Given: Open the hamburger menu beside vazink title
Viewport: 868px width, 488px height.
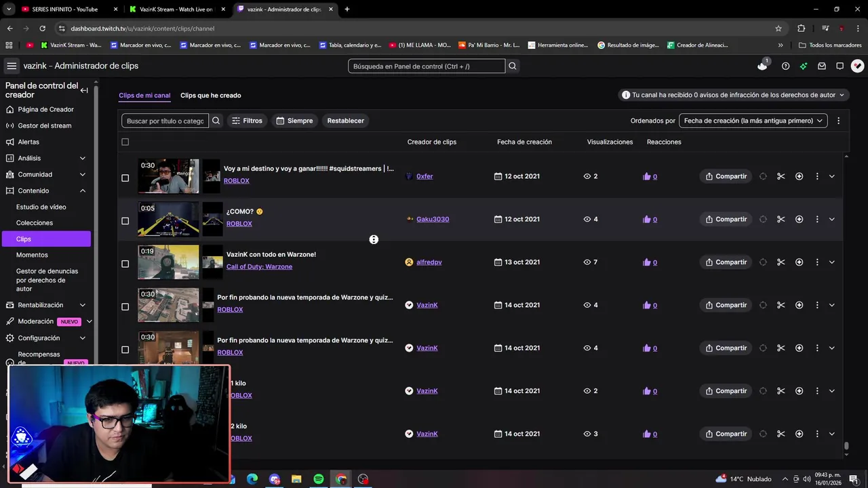Looking at the screenshot, I should (x=12, y=66).
